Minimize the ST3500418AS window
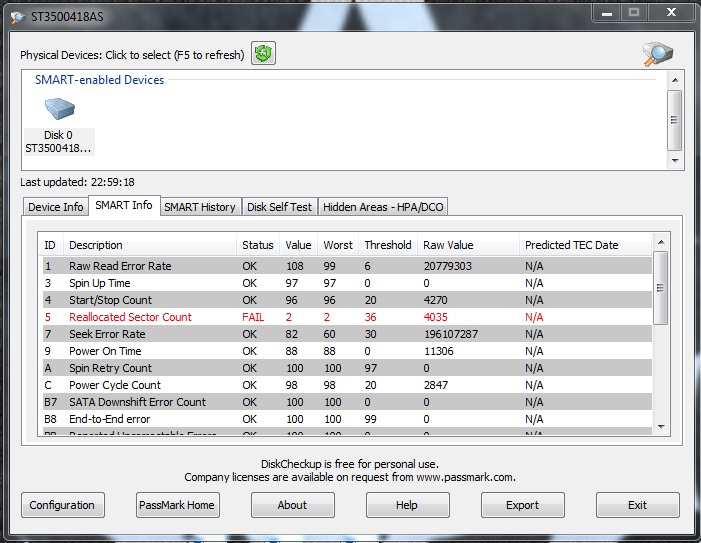Screen dimensions: 701x543 coord(606,13)
